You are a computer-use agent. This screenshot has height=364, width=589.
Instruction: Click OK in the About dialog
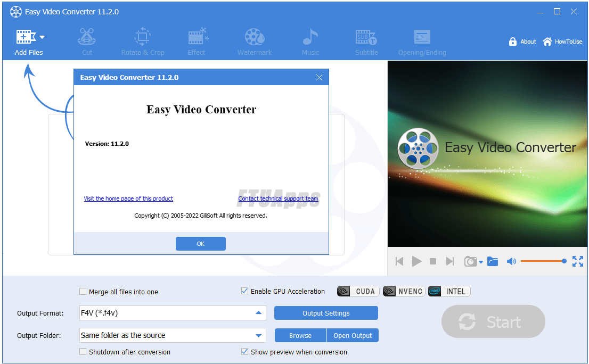(201, 244)
